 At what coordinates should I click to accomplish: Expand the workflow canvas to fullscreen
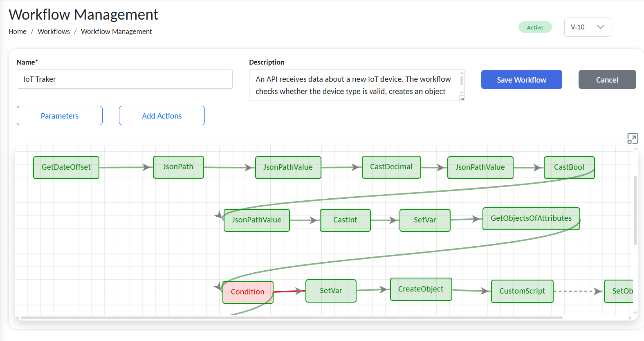[632, 139]
